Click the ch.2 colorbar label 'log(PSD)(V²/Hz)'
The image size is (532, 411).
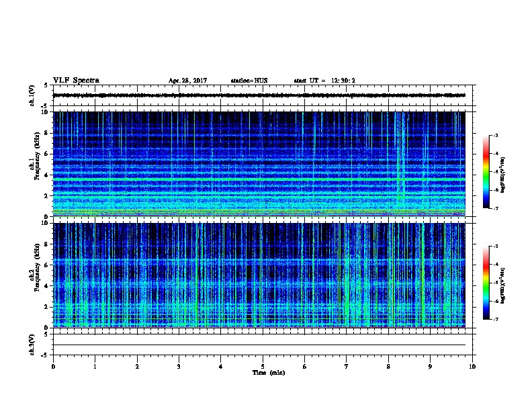point(502,285)
